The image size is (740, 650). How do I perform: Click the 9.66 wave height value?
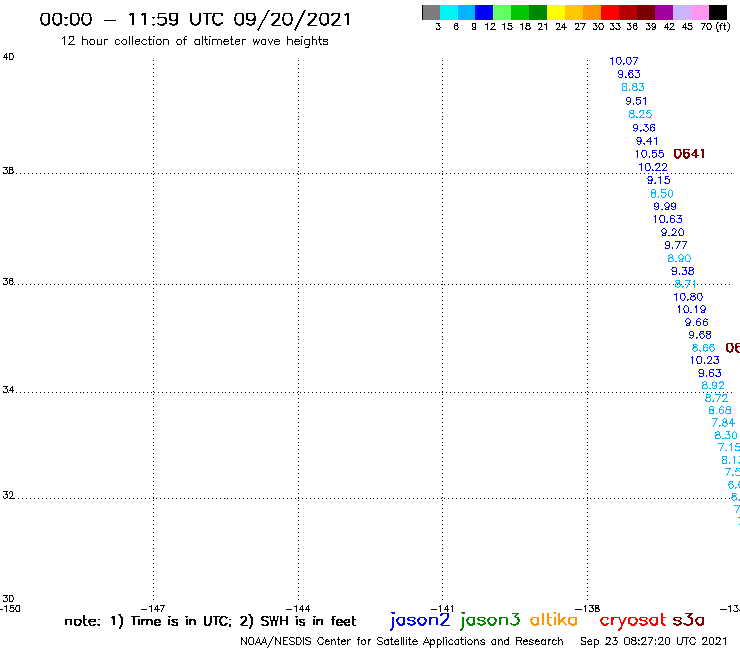pyautogui.click(x=697, y=322)
